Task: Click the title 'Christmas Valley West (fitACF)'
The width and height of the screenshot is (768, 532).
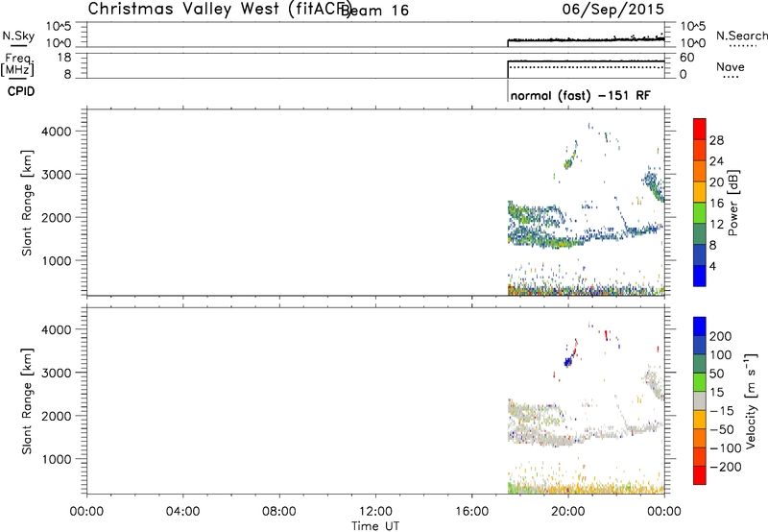Action: coord(219,10)
